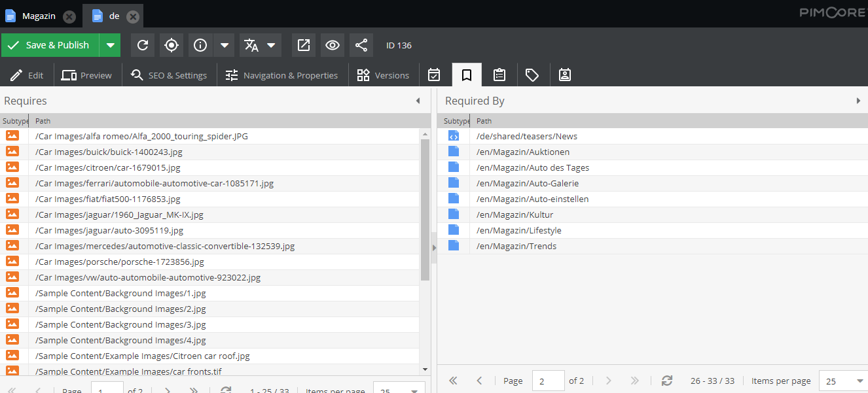Open the Notes panel via clipboard icon
The height and width of the screenshot is (393, 868).
click(499, 75)
